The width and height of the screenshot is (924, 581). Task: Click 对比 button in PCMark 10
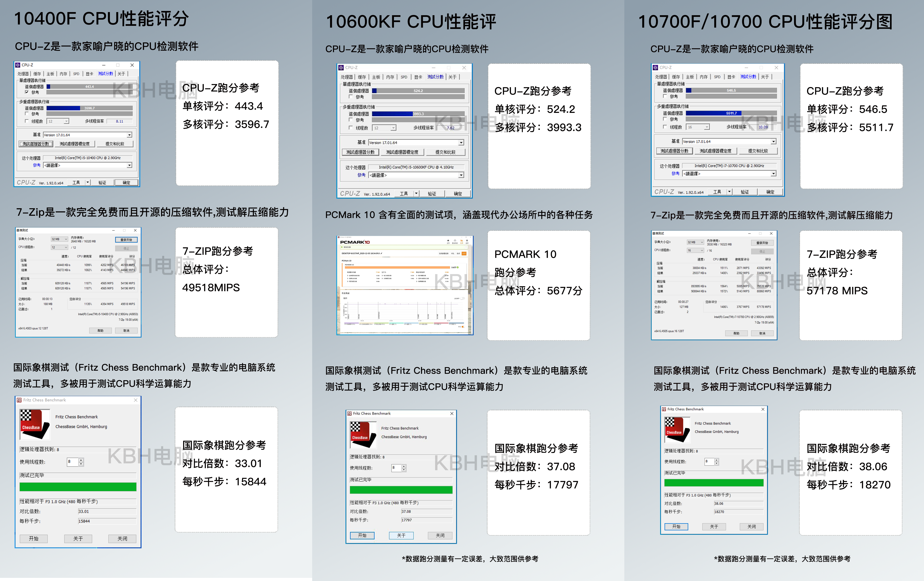[453, 254]
